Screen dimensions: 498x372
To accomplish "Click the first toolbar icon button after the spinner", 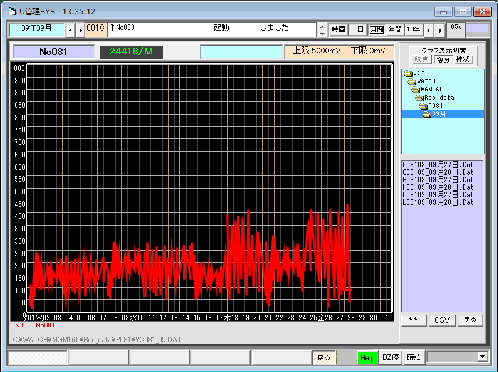I will 339,29.
